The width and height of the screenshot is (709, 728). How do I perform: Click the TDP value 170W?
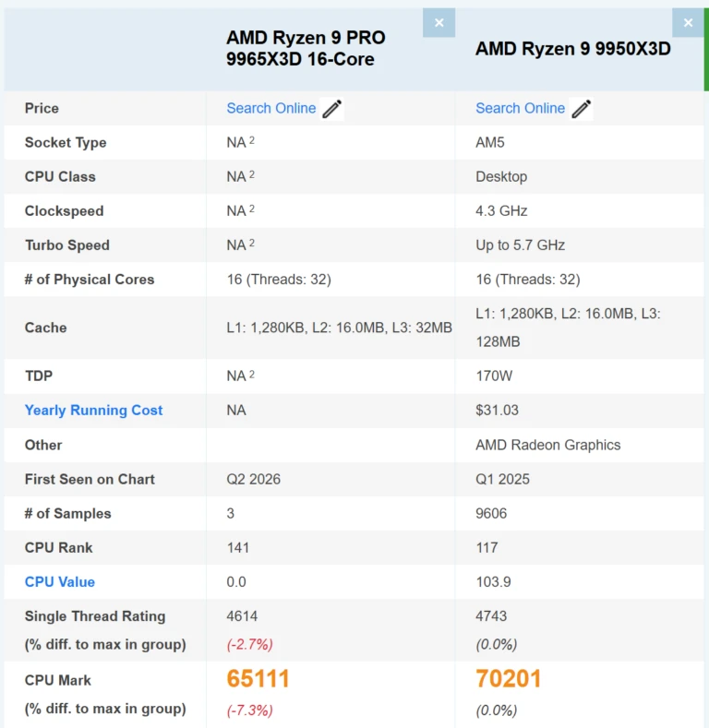tap(494, 376)
